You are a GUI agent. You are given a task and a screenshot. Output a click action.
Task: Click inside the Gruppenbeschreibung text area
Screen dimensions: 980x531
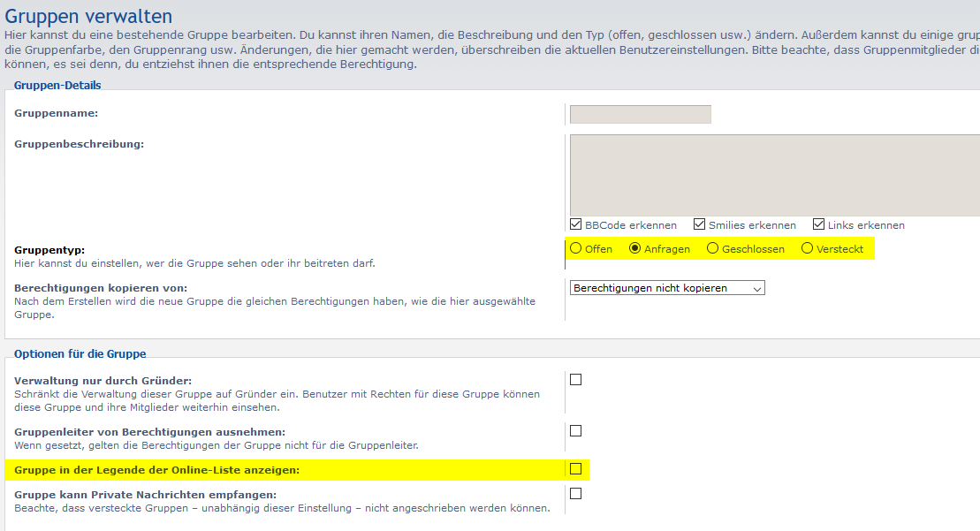[774, 175]
